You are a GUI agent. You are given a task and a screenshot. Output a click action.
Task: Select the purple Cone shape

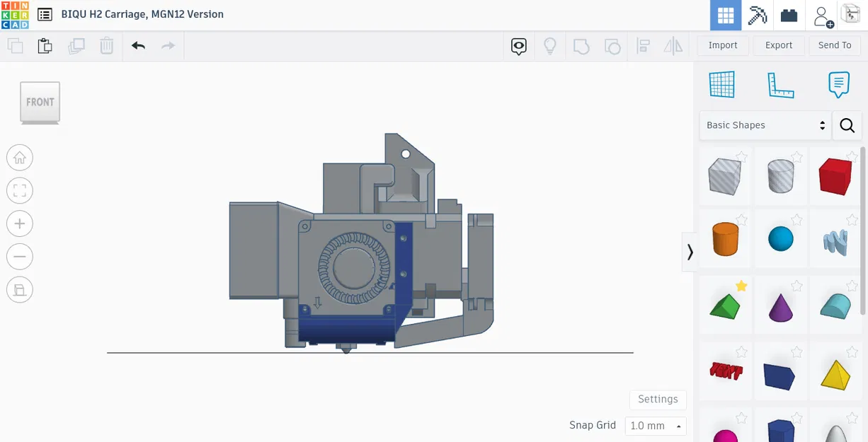pyautogui.click(x=780, y=307)
